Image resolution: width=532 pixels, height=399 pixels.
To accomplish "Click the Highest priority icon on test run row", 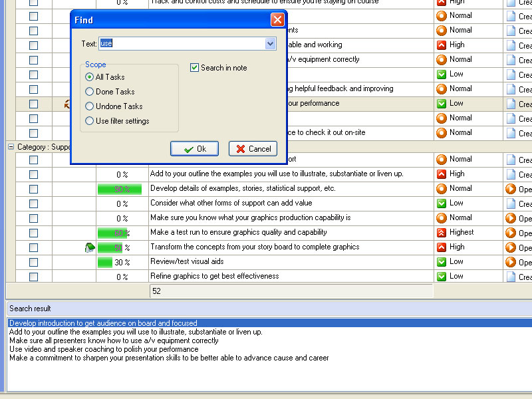I will pyautogui.click(x=441, y=233).
